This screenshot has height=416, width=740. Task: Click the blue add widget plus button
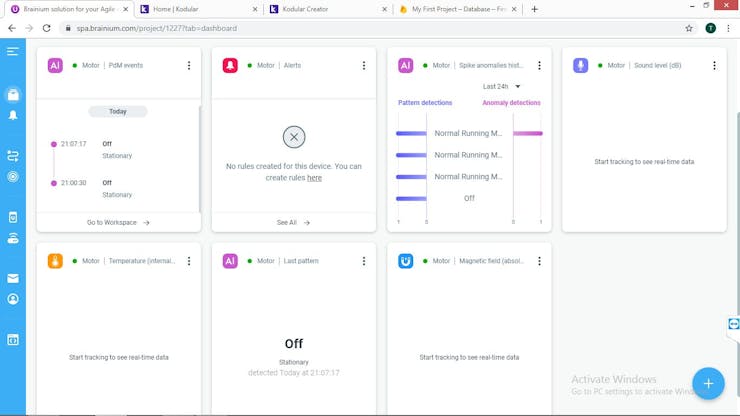(x=708, y=383)
